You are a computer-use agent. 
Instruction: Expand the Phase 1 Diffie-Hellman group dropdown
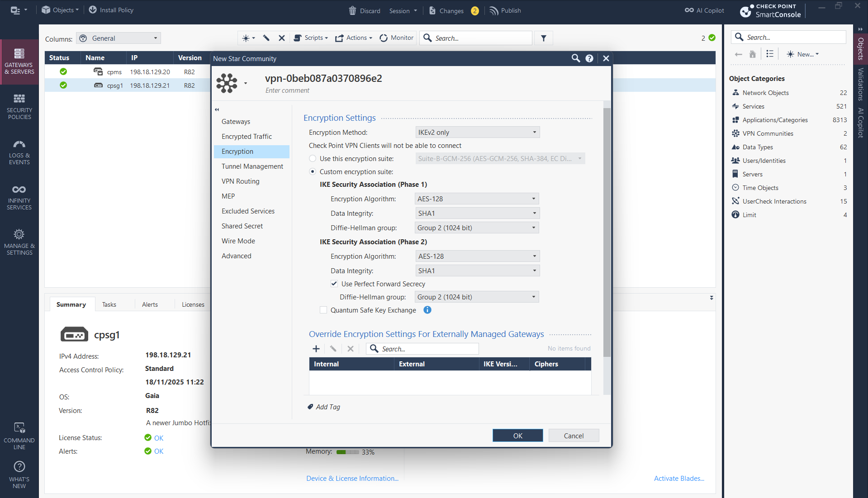pyautogui.click(x=476, y=228)
